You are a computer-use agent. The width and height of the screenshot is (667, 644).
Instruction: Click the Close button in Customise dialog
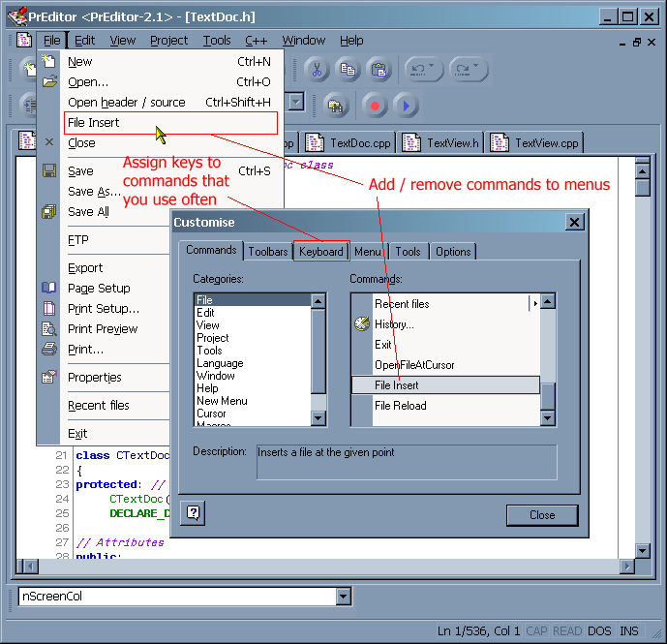542,515
